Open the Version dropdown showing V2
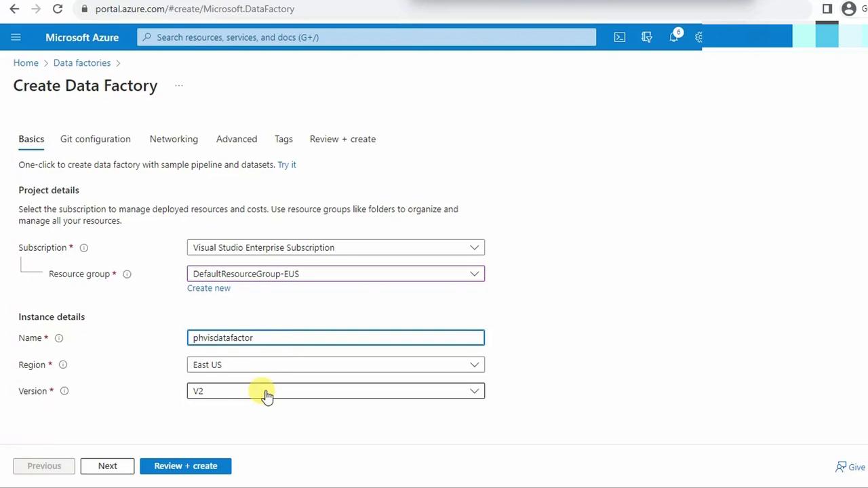The width and height of the screenshot is (868, 488). pos(336,391)
